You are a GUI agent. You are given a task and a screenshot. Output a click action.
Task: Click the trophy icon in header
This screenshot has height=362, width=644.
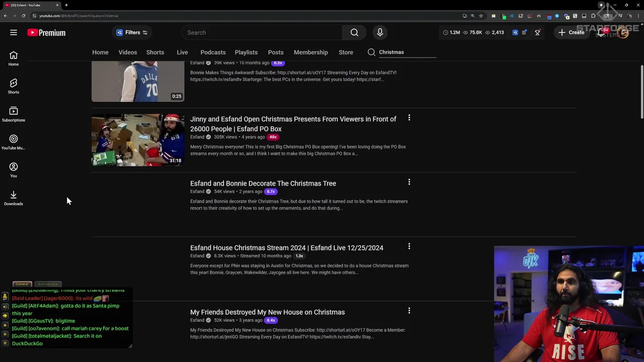[537, 33]
